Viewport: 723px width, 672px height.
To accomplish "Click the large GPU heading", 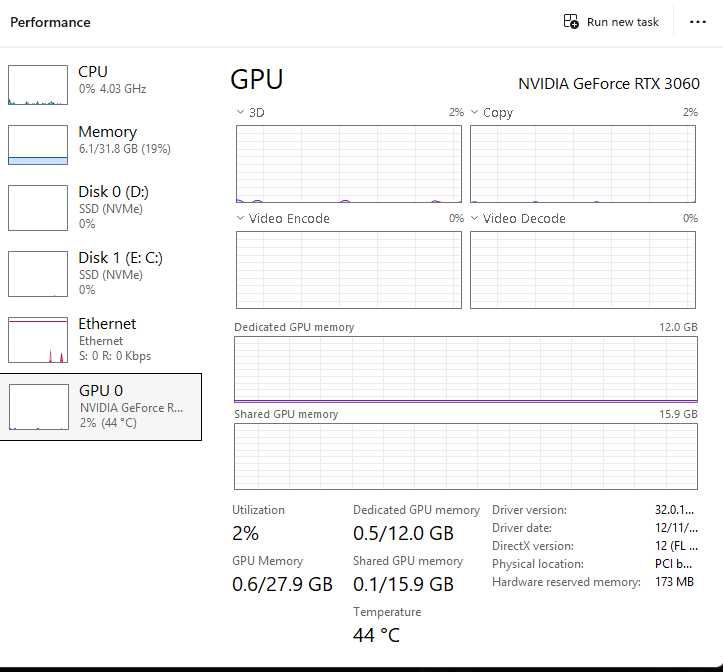I will pos(256,79).
